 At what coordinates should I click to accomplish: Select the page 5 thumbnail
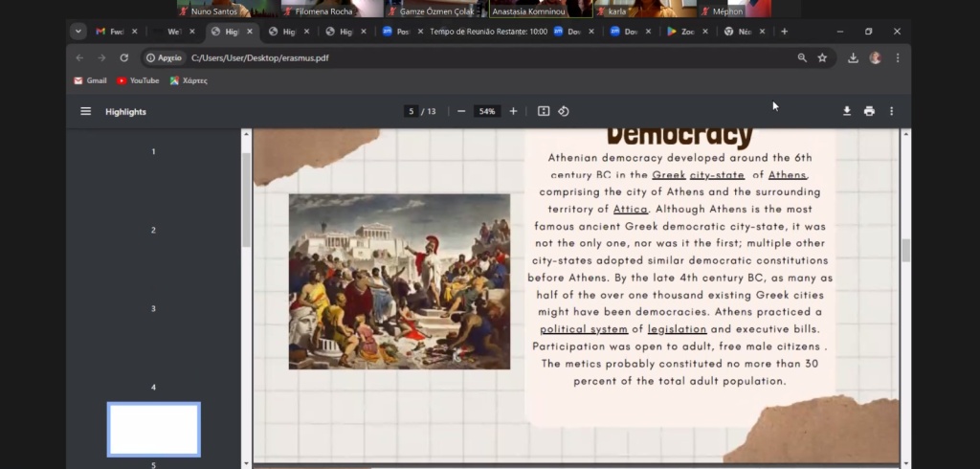point(153,429)
